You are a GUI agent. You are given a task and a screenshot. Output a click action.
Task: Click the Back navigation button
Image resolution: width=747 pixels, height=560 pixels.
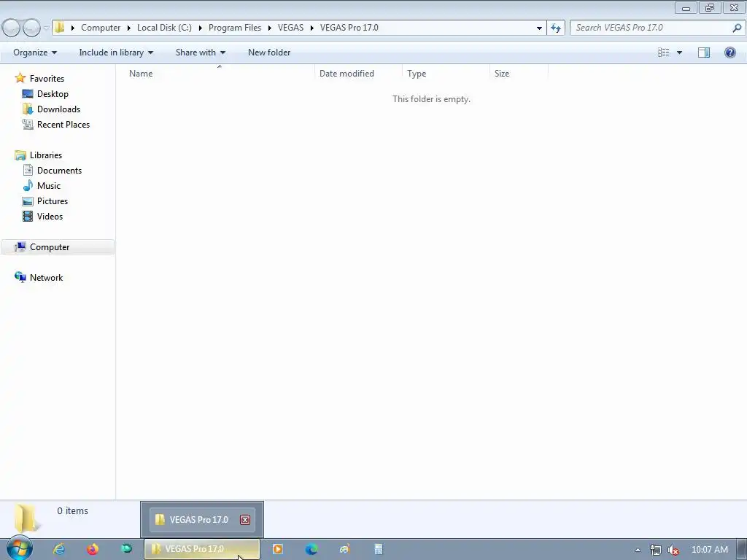[x=11, y=28]
